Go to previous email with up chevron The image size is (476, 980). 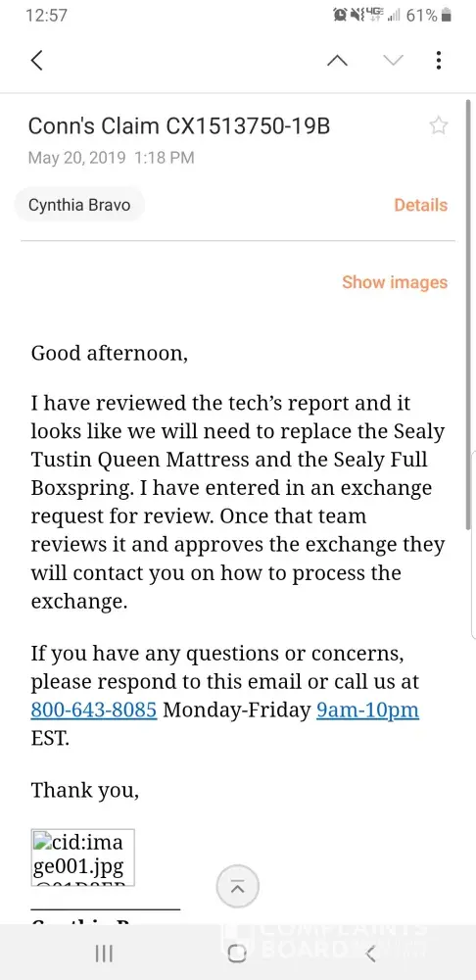pos(337,60)
